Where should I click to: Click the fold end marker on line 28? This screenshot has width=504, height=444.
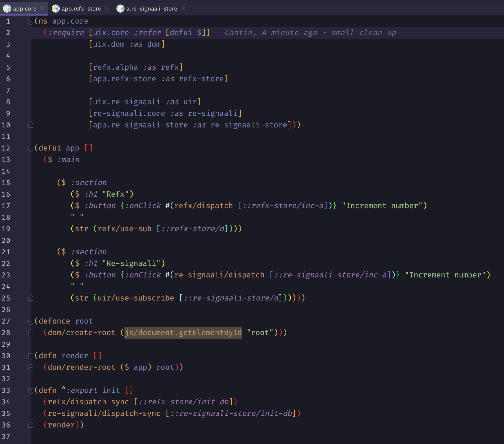click(31, 333)
